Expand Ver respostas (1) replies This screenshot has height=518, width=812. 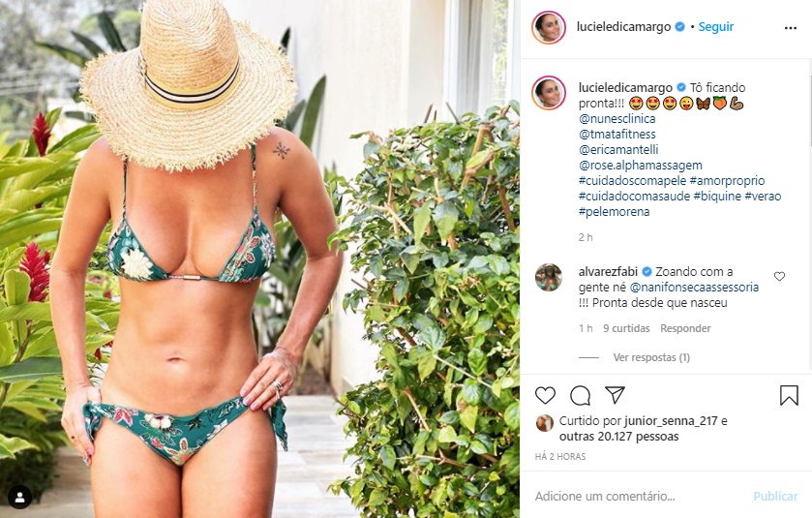[x=651, y=357]
